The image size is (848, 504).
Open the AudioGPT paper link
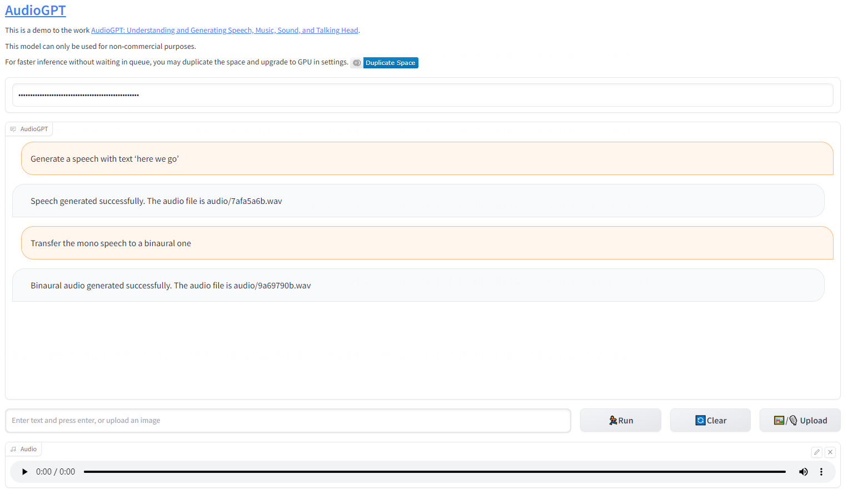tap(225, 31)
